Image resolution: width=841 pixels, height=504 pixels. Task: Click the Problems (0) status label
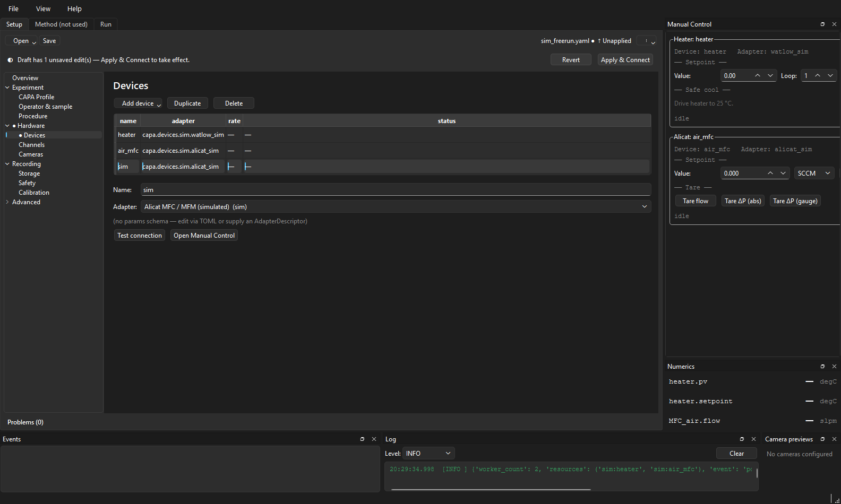[25, 422]
